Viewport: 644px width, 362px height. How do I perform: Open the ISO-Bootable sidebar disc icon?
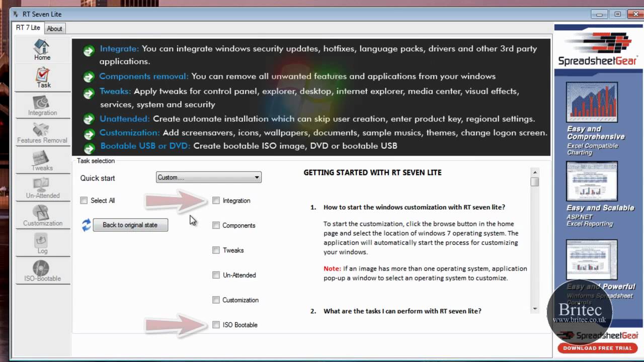point(41,267)
